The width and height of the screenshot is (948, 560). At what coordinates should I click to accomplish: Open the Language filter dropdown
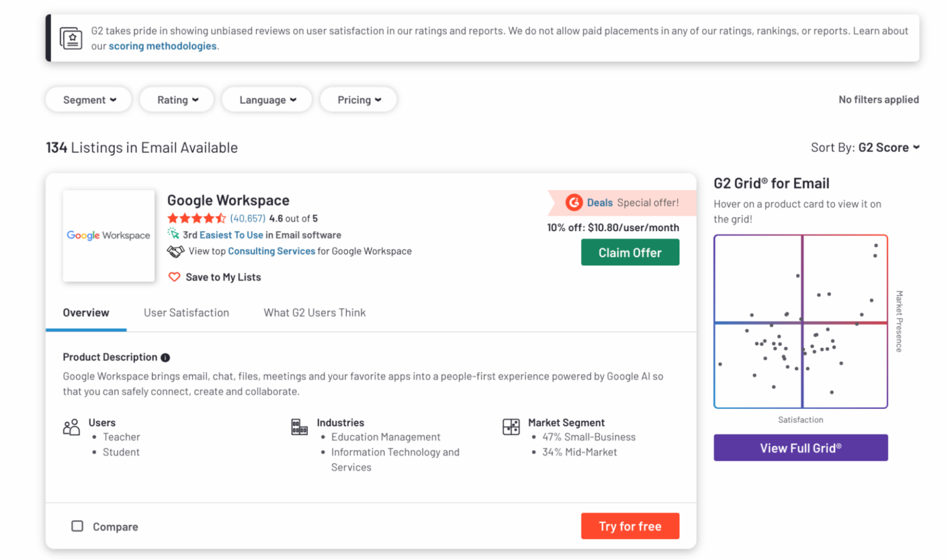(266, 99)
